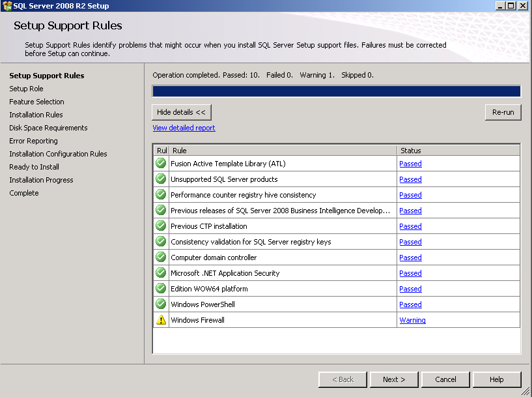532x397 pixels.
Task: Click the check icon for Previous CTP installation
Action: tap(161, 226)
